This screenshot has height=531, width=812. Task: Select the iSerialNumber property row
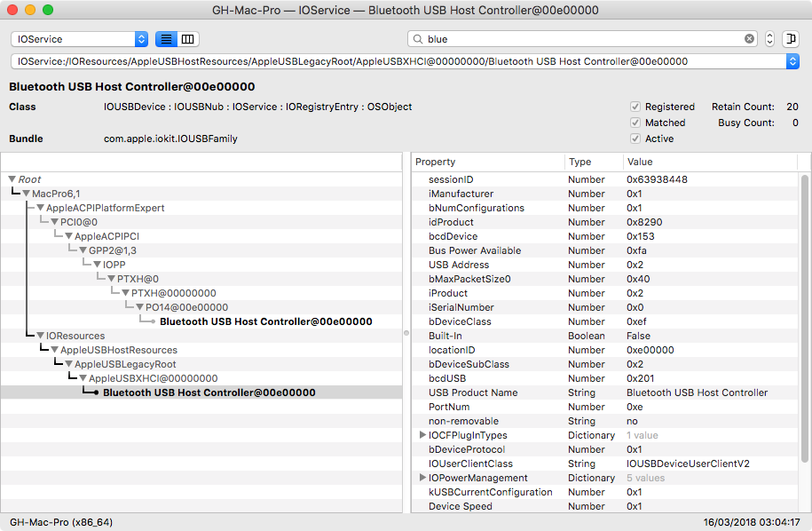605,307
